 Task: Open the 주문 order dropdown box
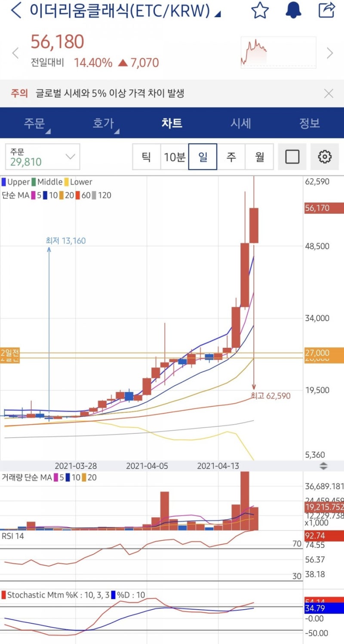[x=43, y=157]
